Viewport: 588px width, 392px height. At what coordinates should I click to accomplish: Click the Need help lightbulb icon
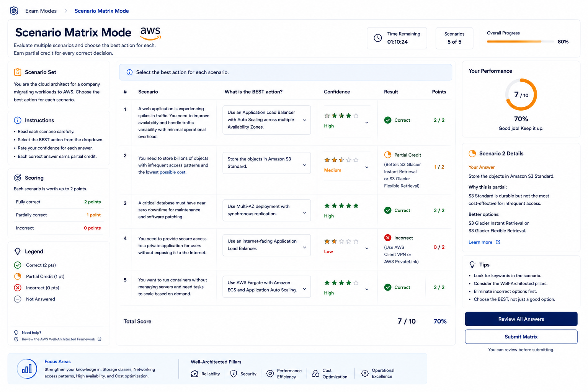16,333
